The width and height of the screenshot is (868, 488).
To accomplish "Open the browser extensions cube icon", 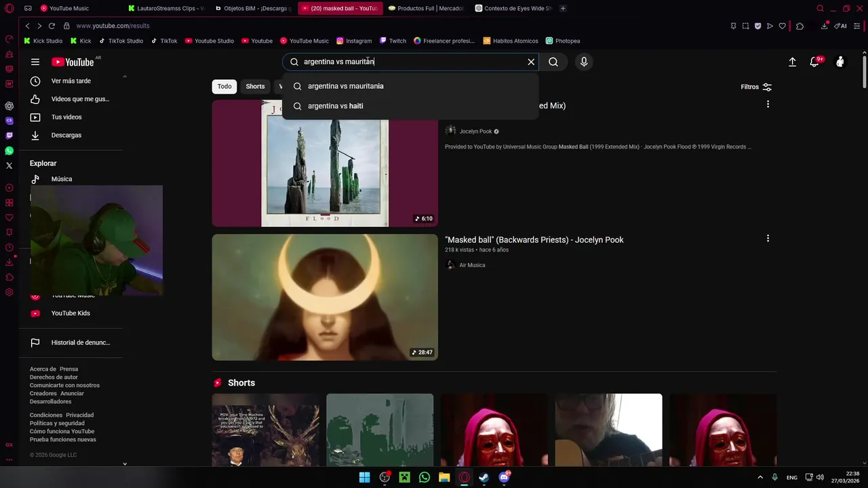I will [x=800, y=26].
